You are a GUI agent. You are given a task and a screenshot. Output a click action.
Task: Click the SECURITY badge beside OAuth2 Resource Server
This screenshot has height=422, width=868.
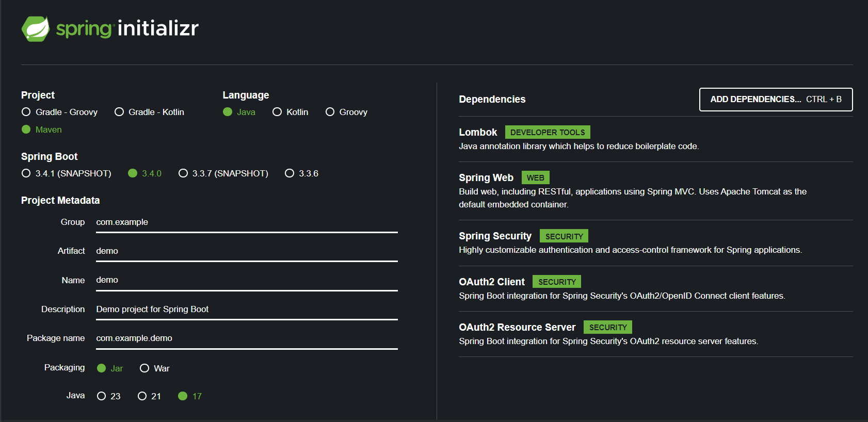click(x=608, y=327)
